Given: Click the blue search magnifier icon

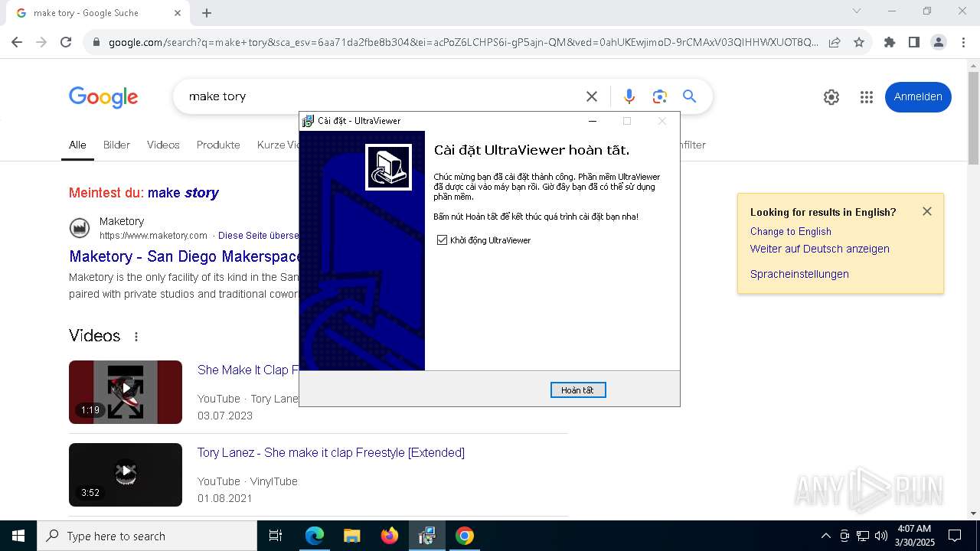Looking at the screenshot, I should pyautogui.click(x=690, y=96).
